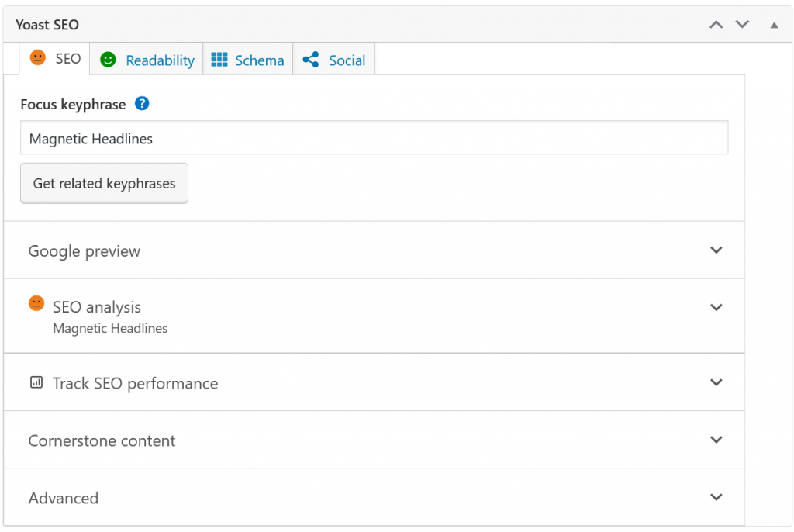This screenshot has width=794, height=532.
Task: Toggle the SEO analysis section open
Action: (716, 307)
